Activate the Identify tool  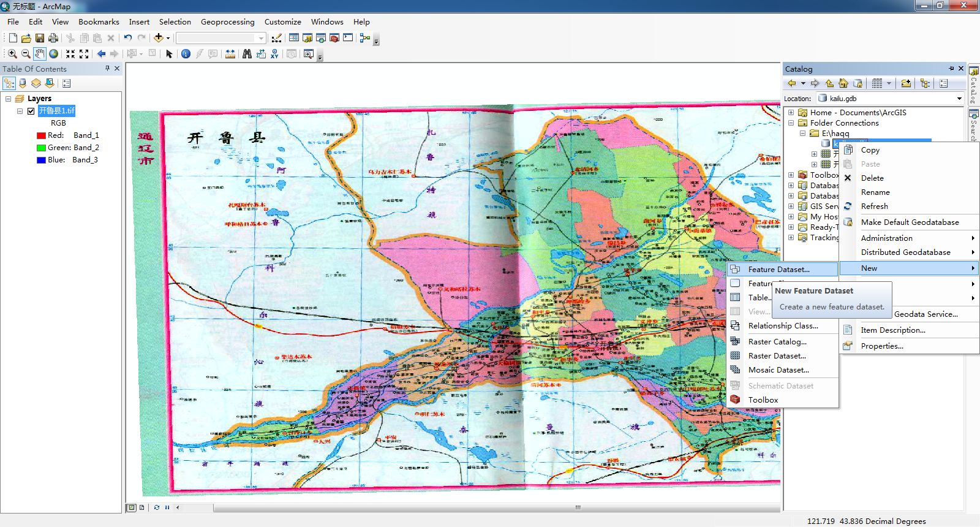pos(186,54)
